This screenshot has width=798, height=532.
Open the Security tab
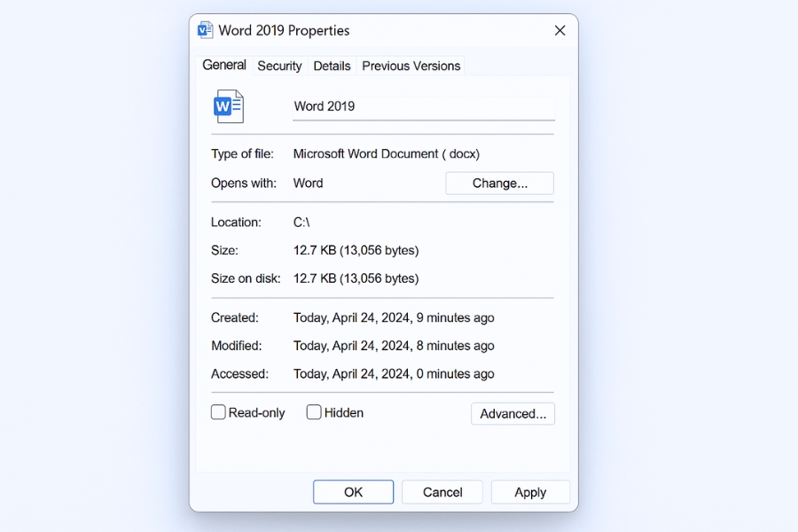279,66
